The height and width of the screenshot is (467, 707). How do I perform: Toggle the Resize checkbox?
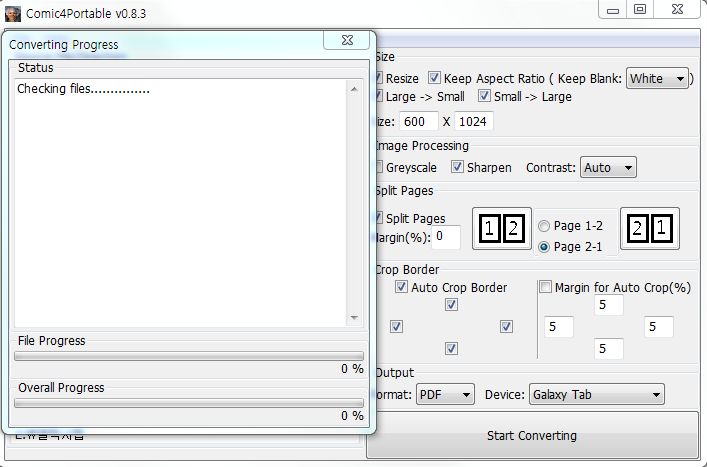pyautogui.click(x=380, y=78)
